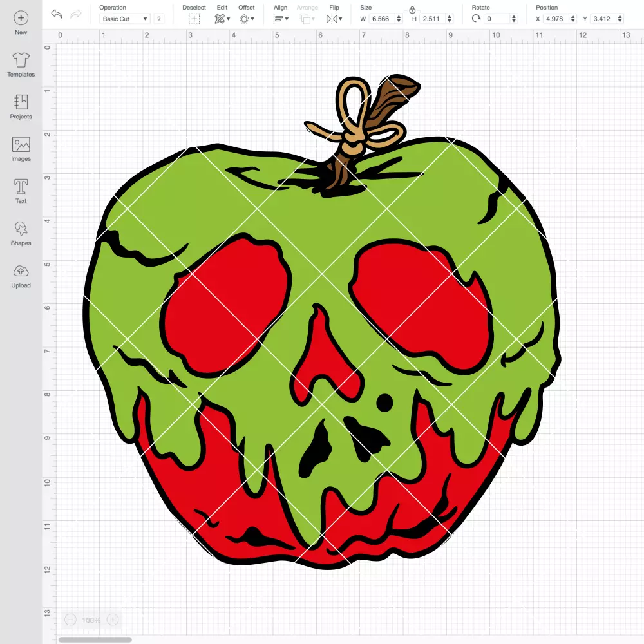
Task: Click the Operation help question button
Action: tap(159, 19)
